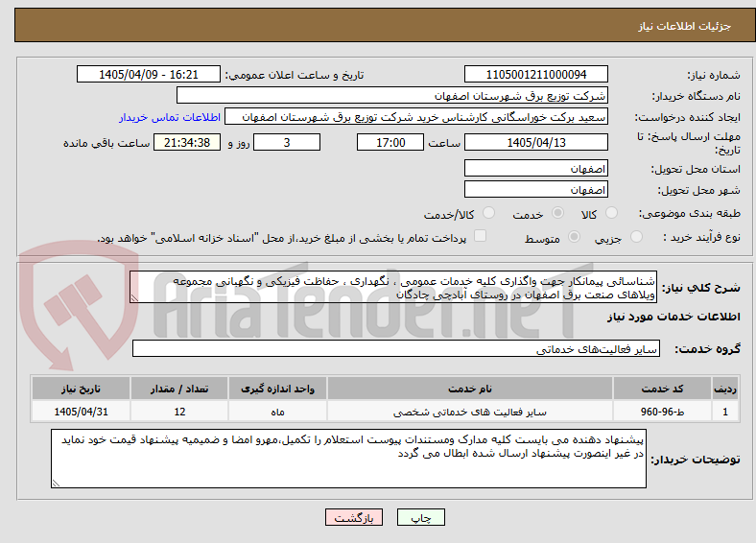Click service code cell ط-96-960
The height and width of the screenshot is (543, 756).
[663, 412]
